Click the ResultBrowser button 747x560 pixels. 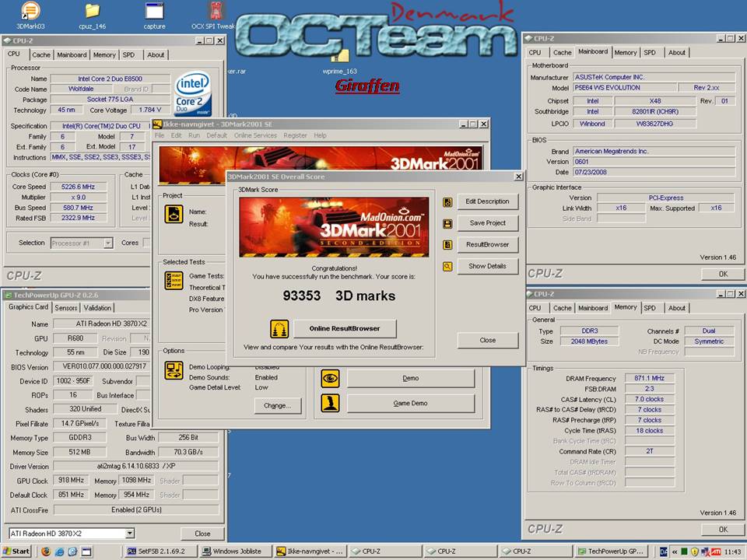click(487, 244)
